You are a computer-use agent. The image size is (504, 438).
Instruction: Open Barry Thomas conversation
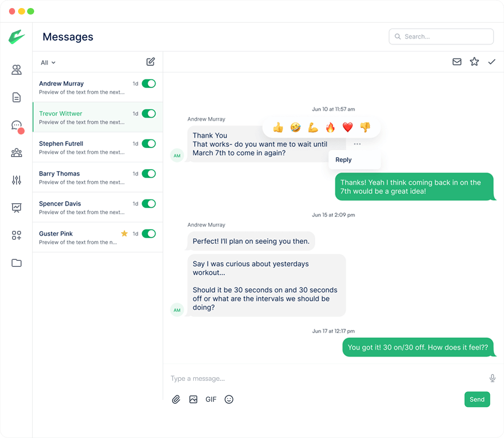pyautogui.click(x=80, y=178)
